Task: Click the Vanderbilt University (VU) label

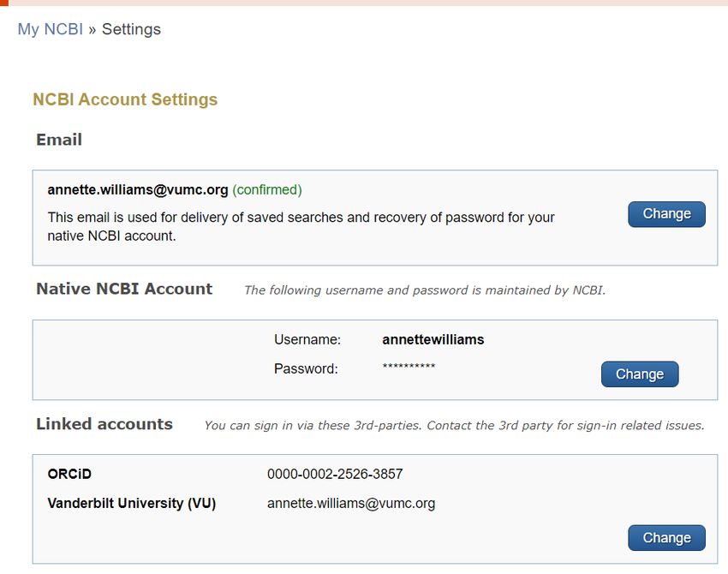Action: point(132,504)
